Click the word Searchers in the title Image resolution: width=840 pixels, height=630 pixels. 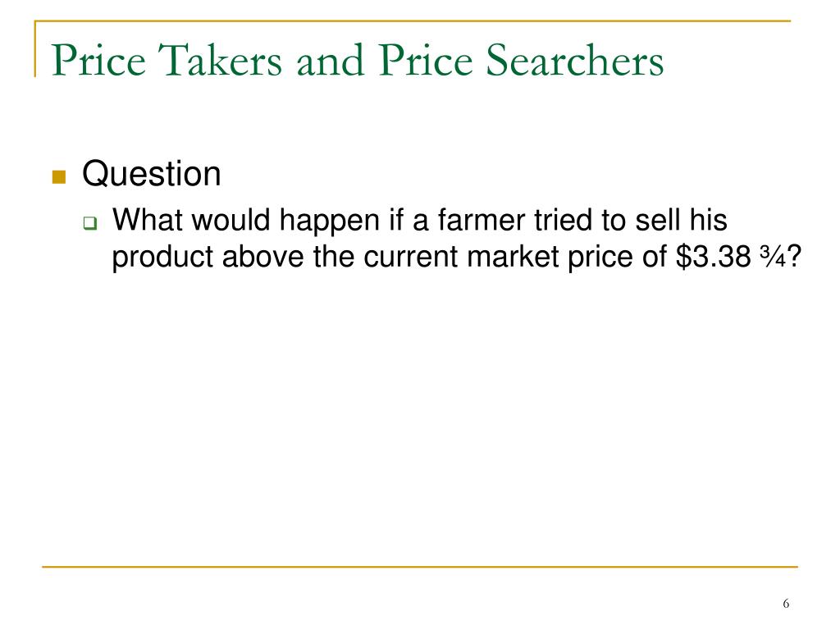[575, 60]
